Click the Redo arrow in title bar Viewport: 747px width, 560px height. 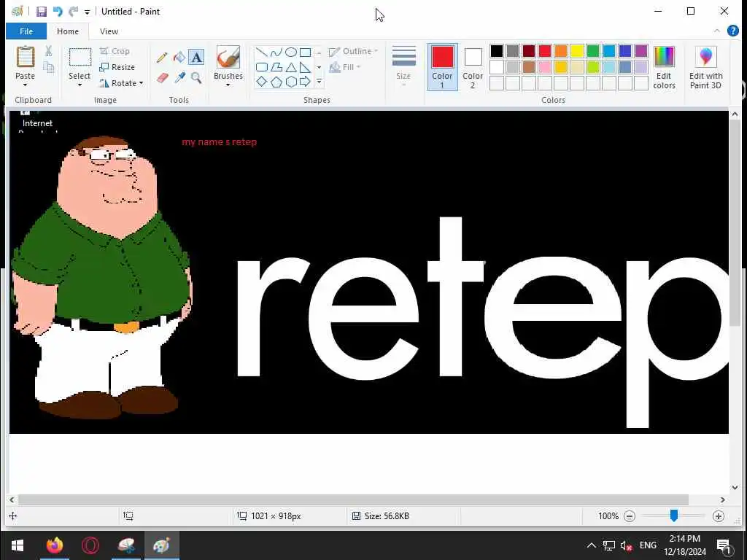pos(74,12)
